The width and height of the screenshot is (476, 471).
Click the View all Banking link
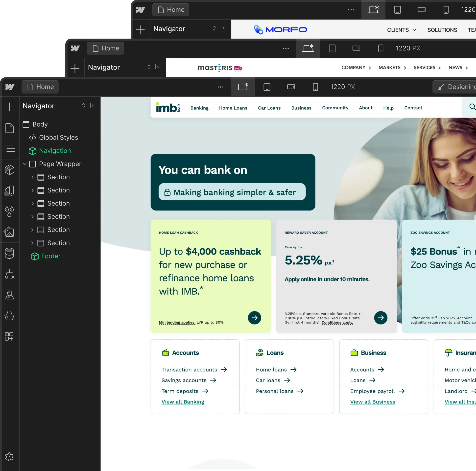183,402
